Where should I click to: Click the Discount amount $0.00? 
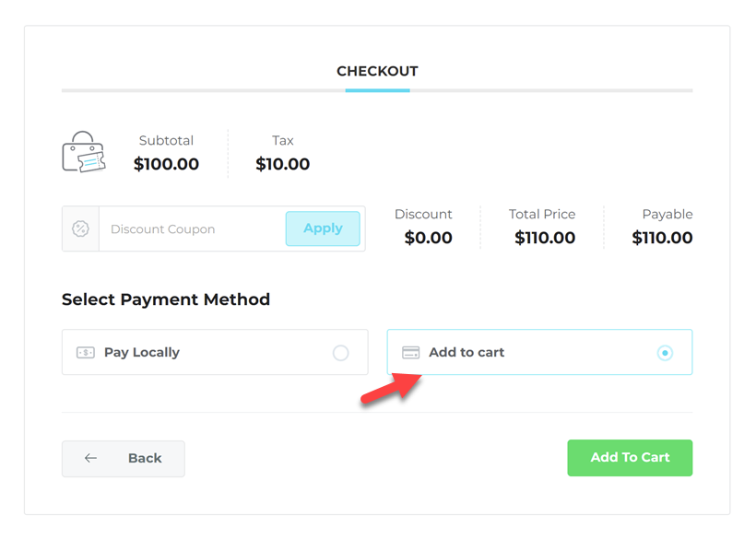(429, 238)
